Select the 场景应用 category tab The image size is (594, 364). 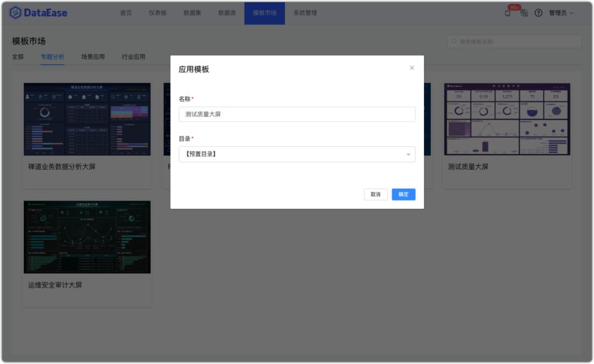click(x=95, y=57)
